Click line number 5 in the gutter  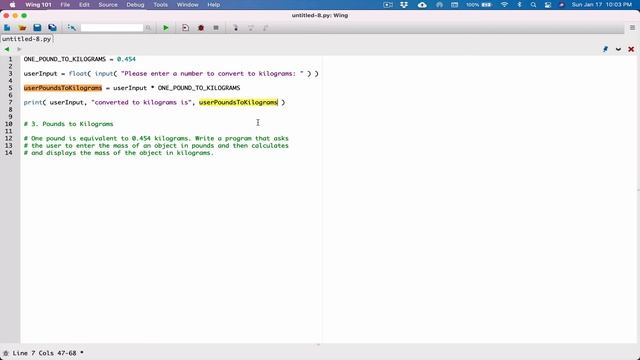coord(10,88)
